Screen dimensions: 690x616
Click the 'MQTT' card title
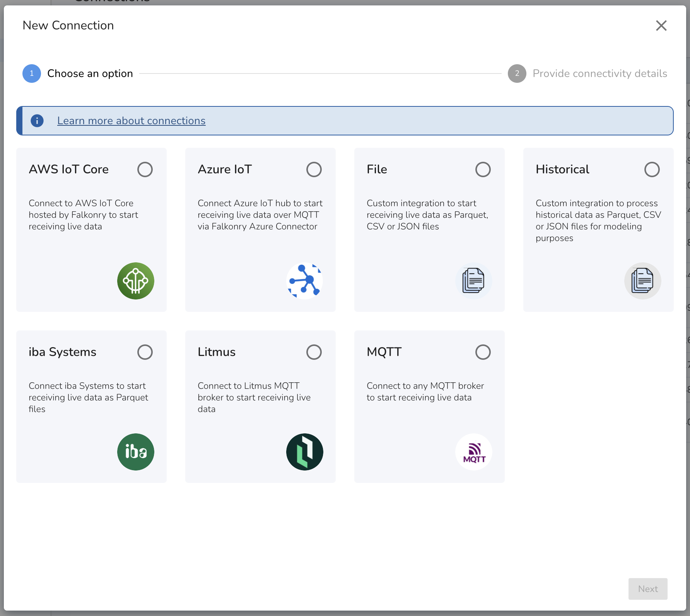384,352
